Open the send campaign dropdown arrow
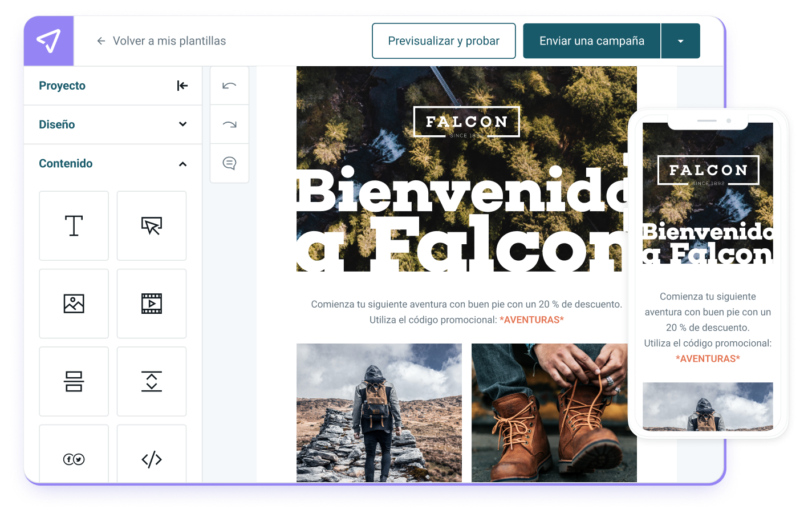 coord(681,41)
